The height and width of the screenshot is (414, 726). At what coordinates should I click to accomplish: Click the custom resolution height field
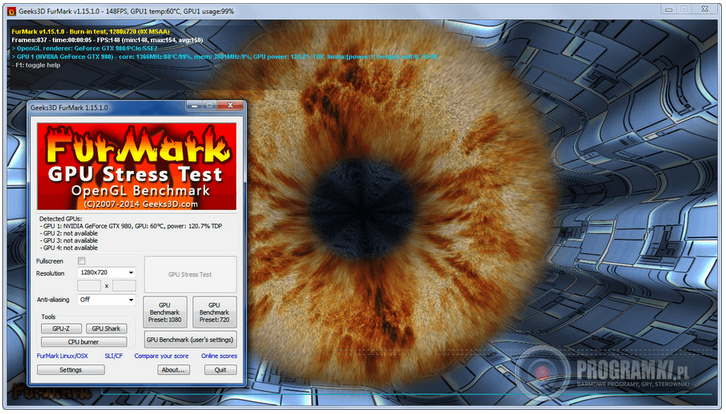[124, 286]
